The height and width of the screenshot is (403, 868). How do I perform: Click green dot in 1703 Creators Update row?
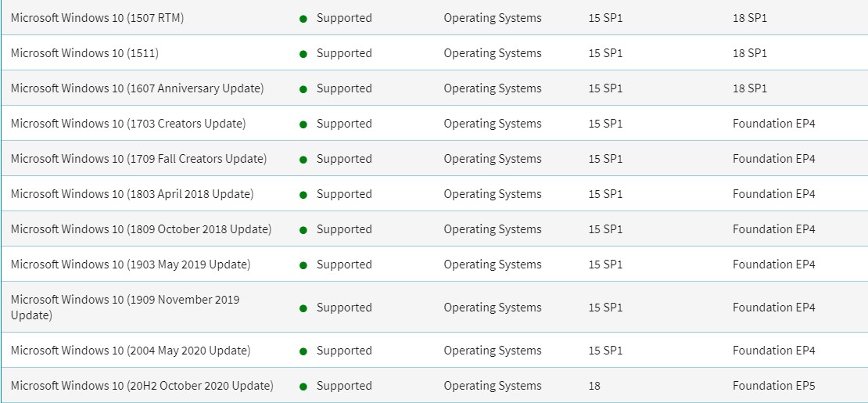click(303, 124)
